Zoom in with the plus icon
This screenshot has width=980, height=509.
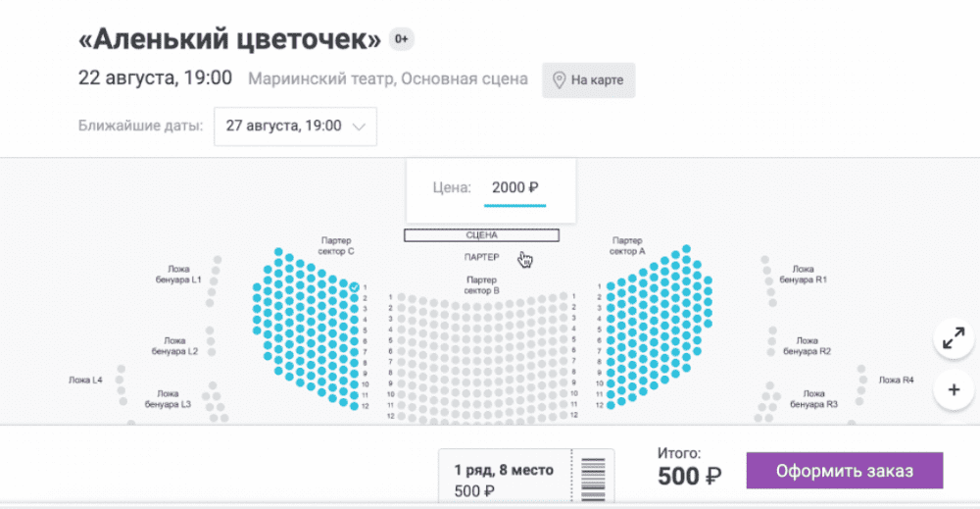point(954,390)
